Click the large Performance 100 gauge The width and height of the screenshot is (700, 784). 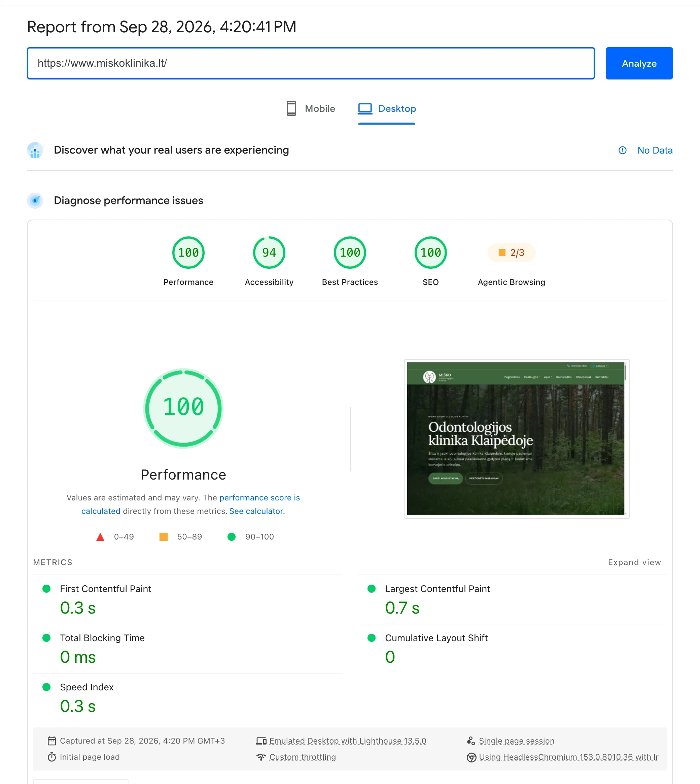pos(183,408)
